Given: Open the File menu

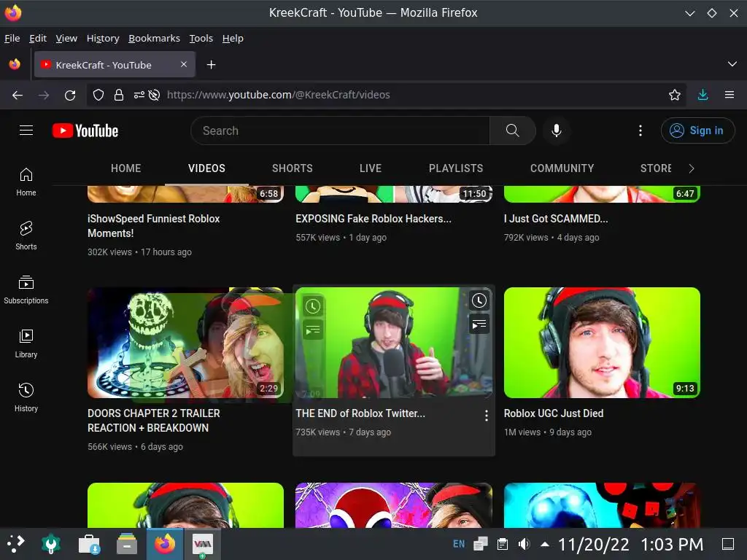Looking at the screenshot, I should click(x=12, y=38).
